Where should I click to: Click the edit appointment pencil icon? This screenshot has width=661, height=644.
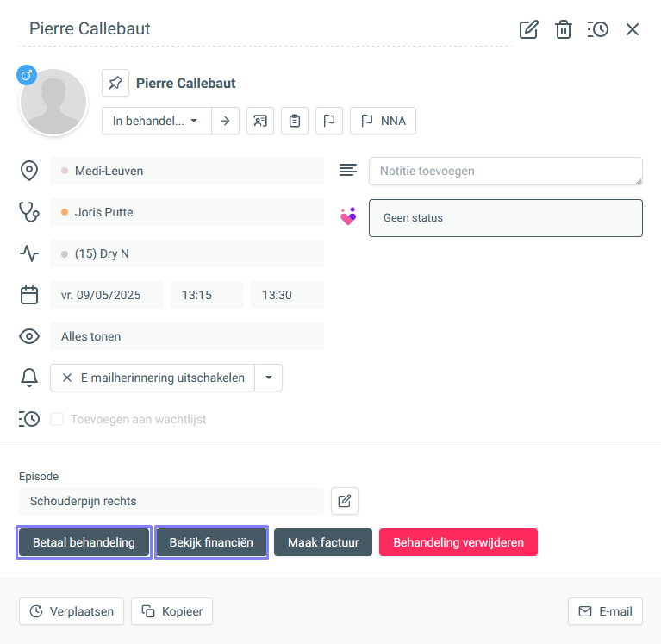(x=528, y=29)
